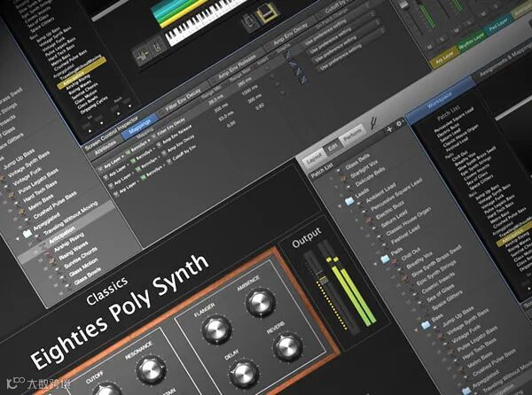Switch to Edit mode
The height and width of the screenshot is (395, 532).
coord(332,147)
